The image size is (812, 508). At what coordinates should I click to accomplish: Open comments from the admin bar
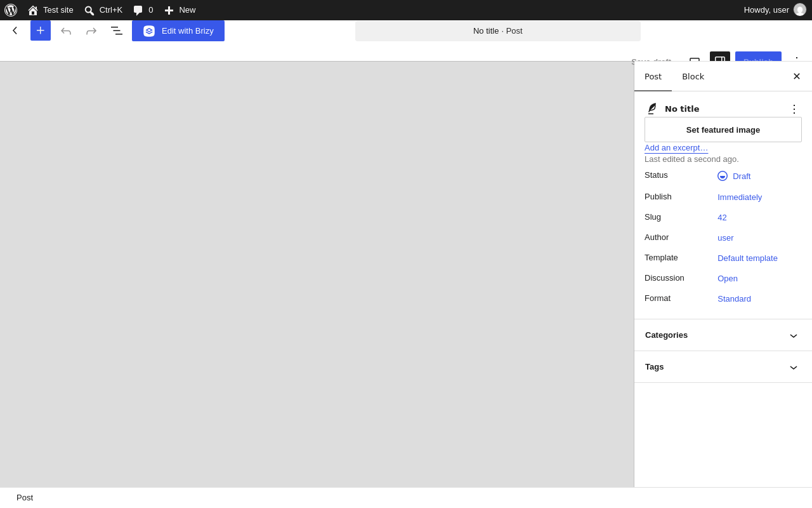(143, 10)
